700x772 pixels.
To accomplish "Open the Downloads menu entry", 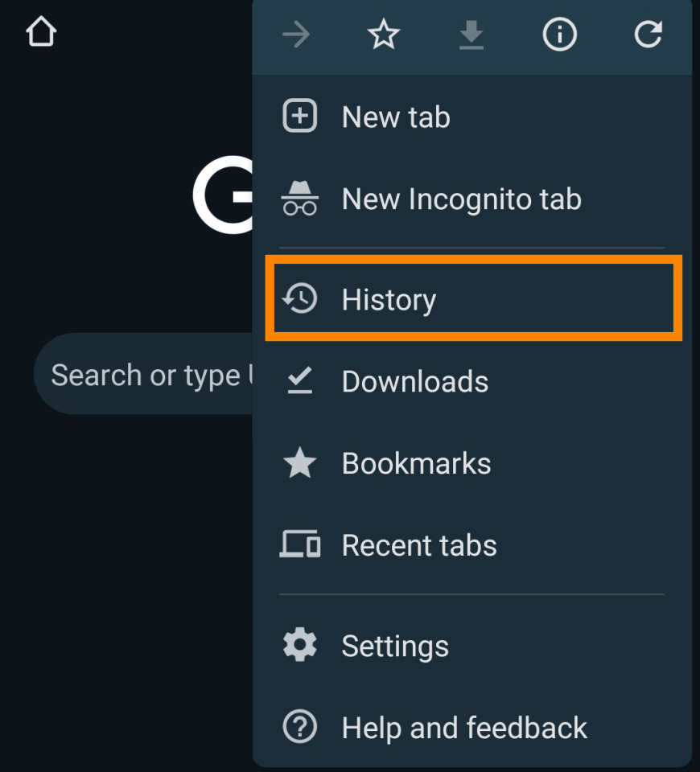I will coord(414,382).
